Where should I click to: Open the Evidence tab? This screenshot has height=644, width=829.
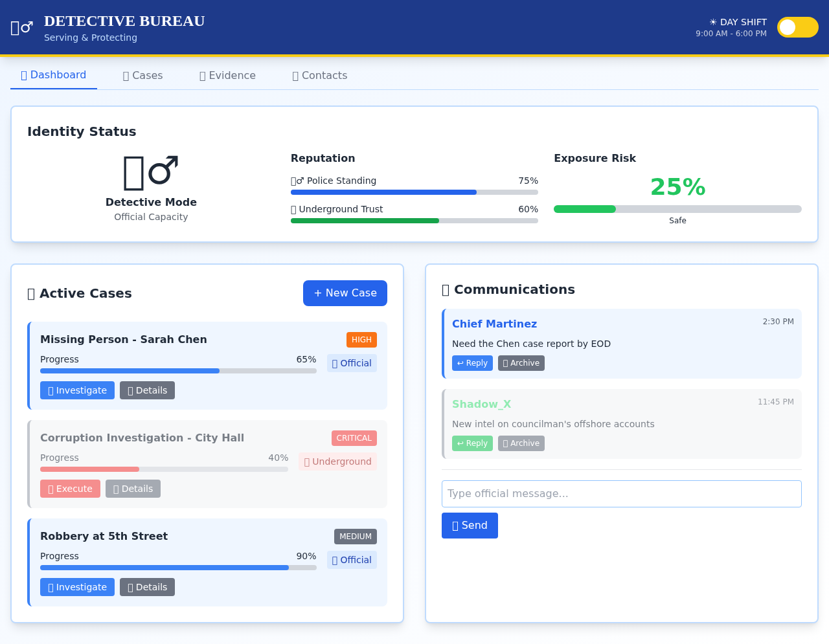(227, 76)
